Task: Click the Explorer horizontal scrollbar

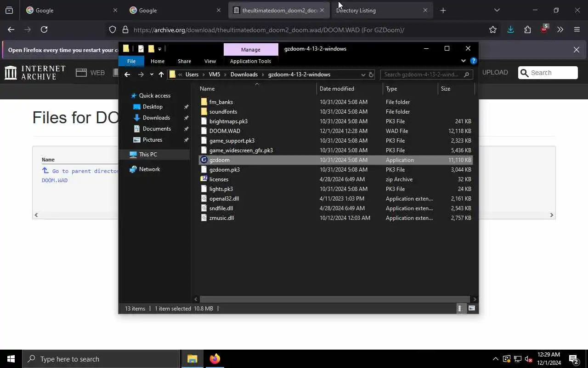Action: click(335, 299)
